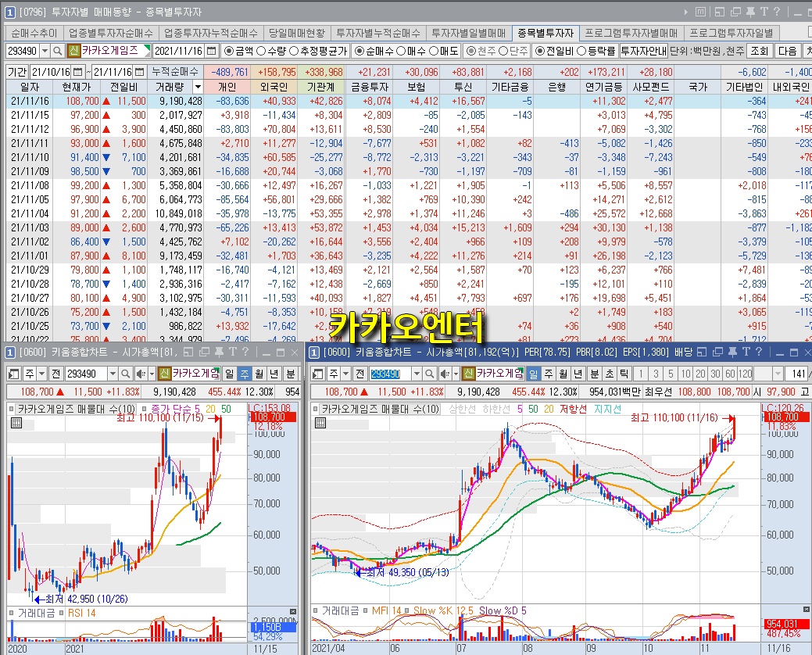Select the 매수 radio button

point(401,51)
